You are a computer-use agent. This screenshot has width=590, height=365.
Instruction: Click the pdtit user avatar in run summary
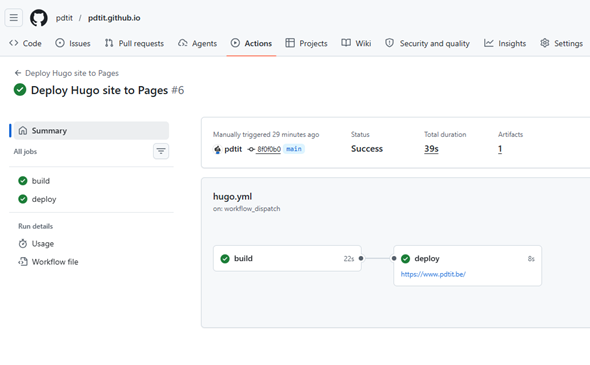tap(217, 149)
